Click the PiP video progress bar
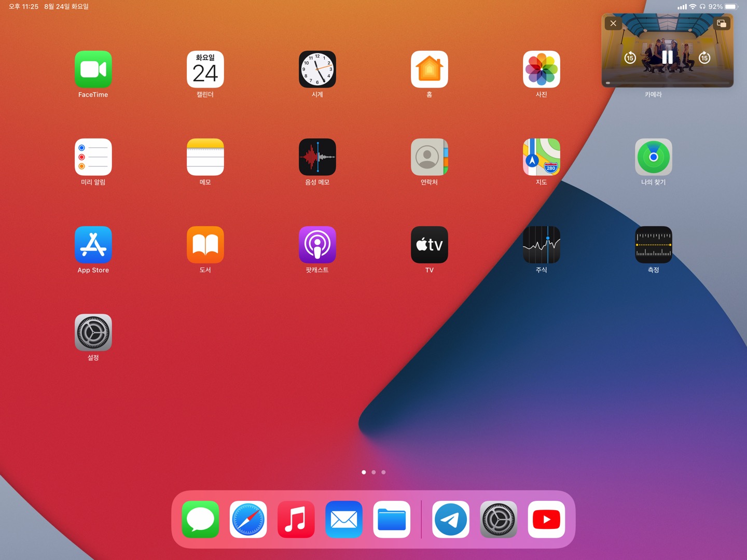This screenshot has height=560, width=747. (x=668, y=82)
